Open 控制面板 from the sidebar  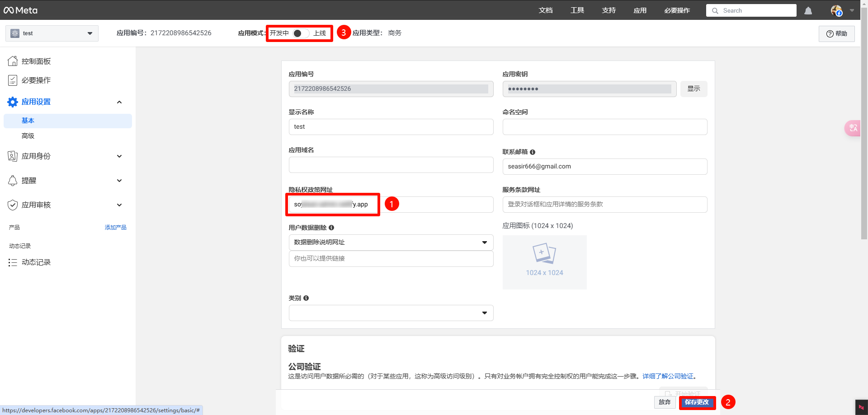[x=36, y=61]
